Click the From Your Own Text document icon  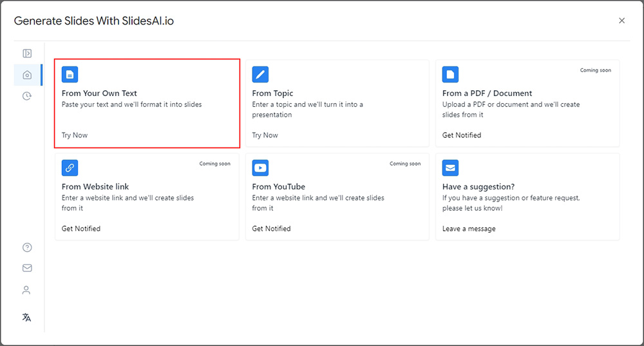click(x=70, y=74)
